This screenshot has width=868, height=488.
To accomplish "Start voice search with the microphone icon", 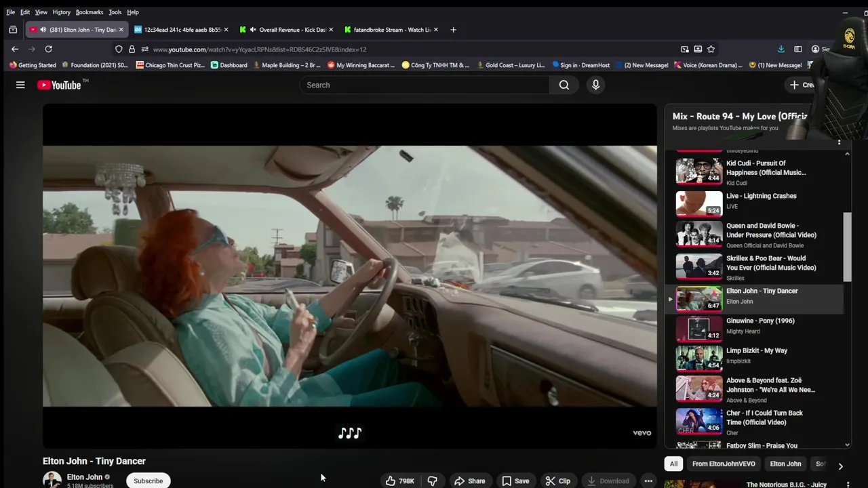I will [x=595, y=85].
